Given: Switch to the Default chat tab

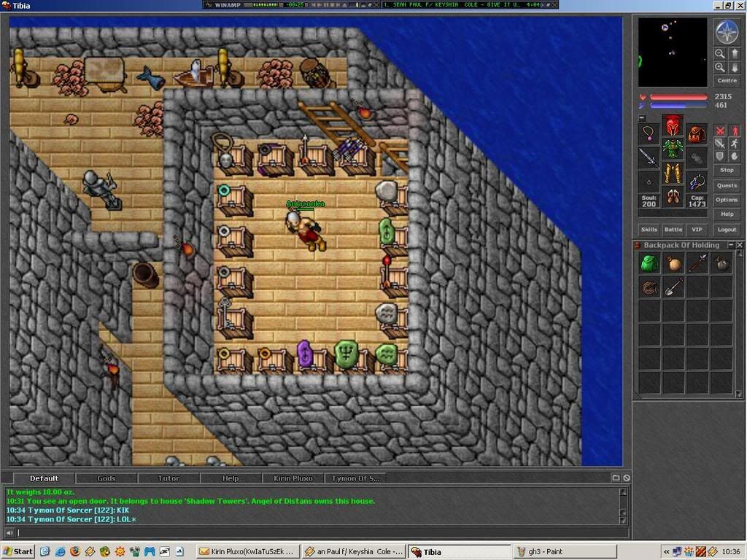Looking at the screenshot, I should [44, 478].
